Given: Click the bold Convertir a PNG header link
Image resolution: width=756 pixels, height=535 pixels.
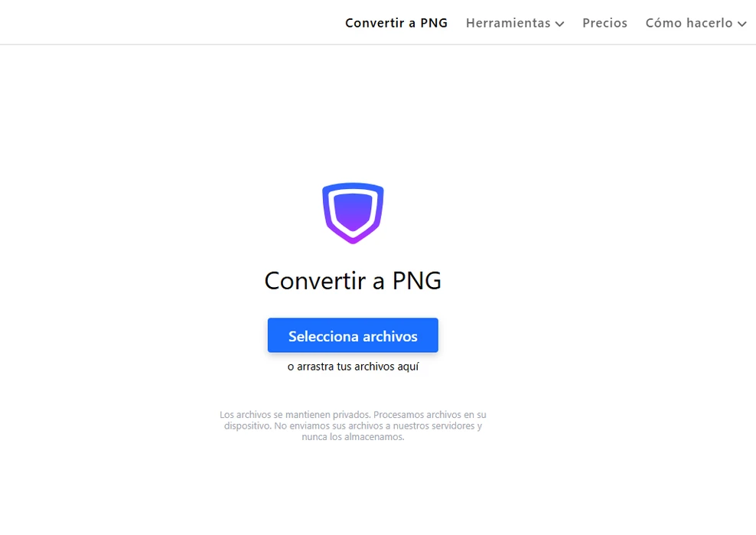Looking at the screenshot, I should pyautogui.click(x=396, y=23).
